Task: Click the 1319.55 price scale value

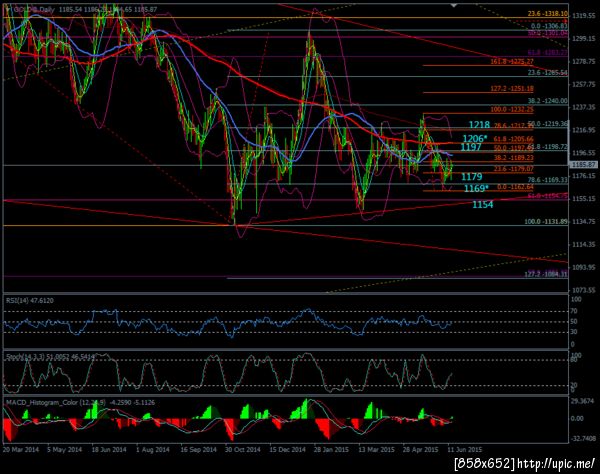Action: coord(584,16)
